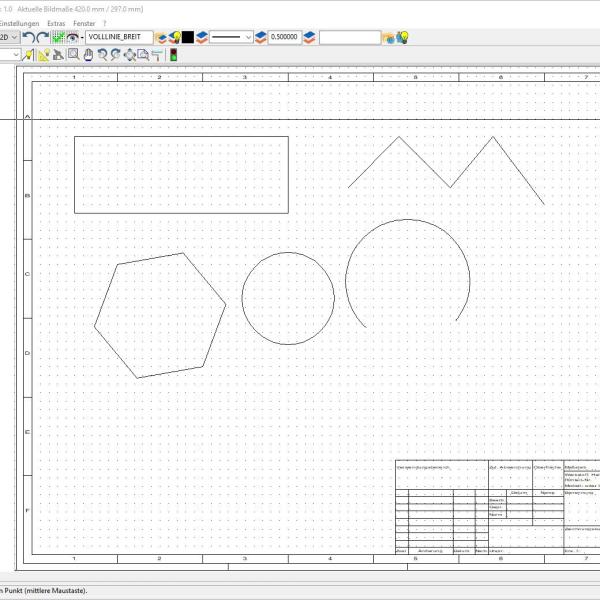Open the Fenster menu
This screenshot has width=600, height=600.
[84, 23]
